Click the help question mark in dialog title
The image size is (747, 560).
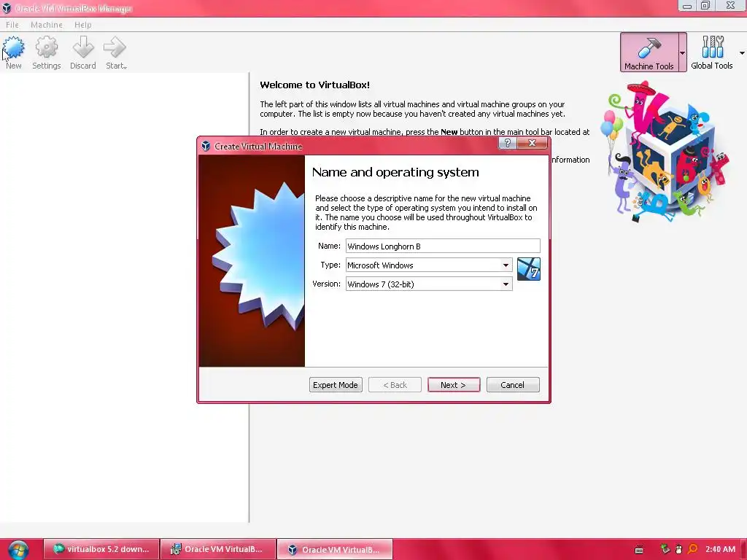tap(508, 143)
